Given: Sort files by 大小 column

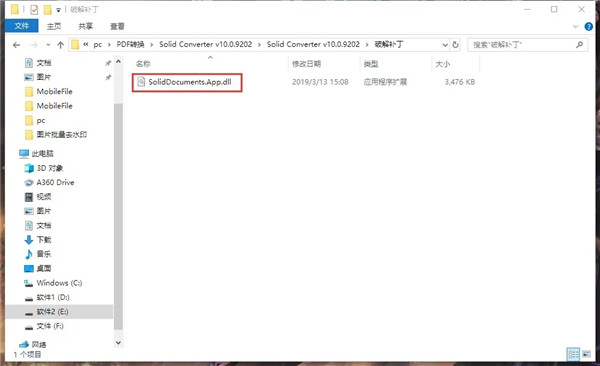Looking at the screenshot, I should [x=443, y=64].
